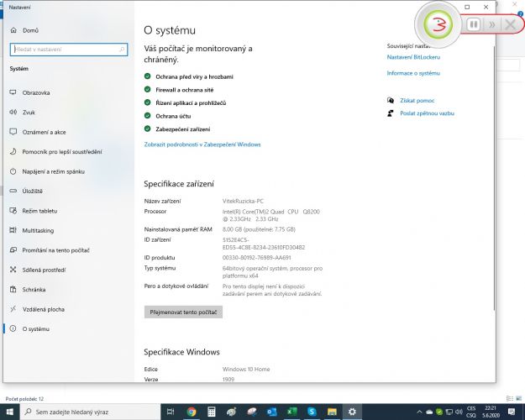The image size is (525, 420).
Task: Open File Explorer from taskbar
Action: point(332,412)
